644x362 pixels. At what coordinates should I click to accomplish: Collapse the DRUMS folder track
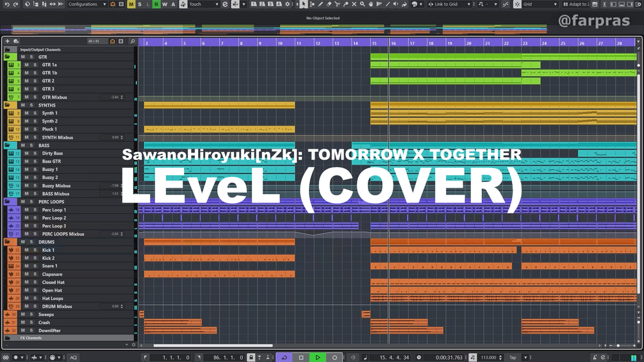click(8, 242)
